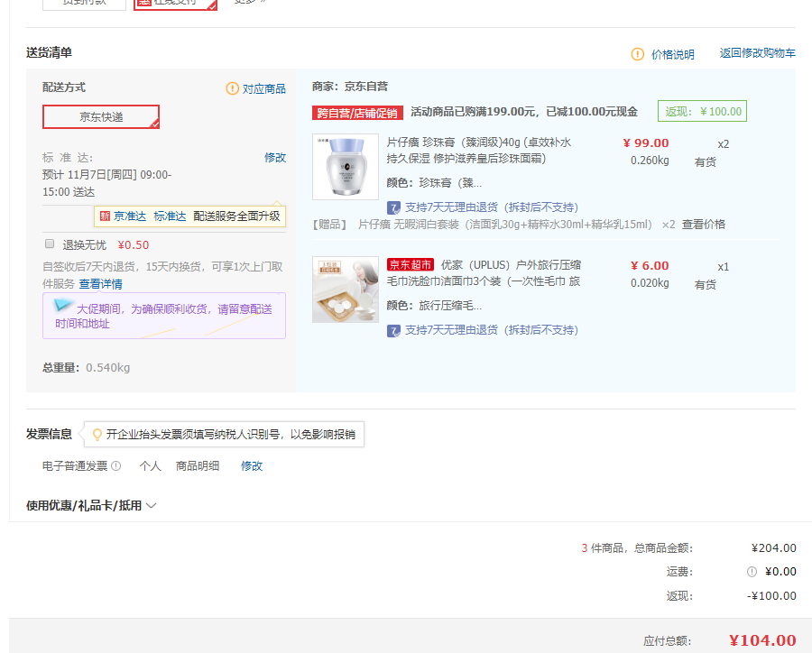Open the 价格说明 link
The height and width of the screenshot is (653, 812).
[672, 54]
